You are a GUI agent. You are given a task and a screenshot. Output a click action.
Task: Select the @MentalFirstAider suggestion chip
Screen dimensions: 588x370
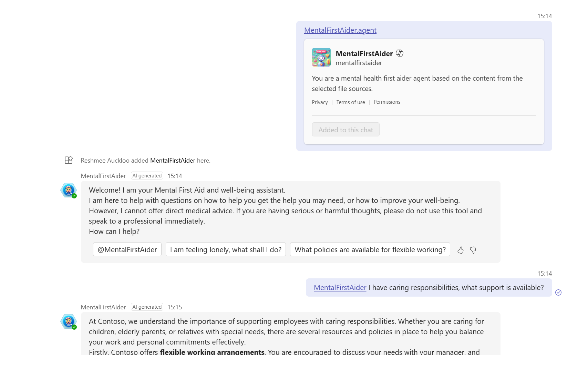point(127,250)
